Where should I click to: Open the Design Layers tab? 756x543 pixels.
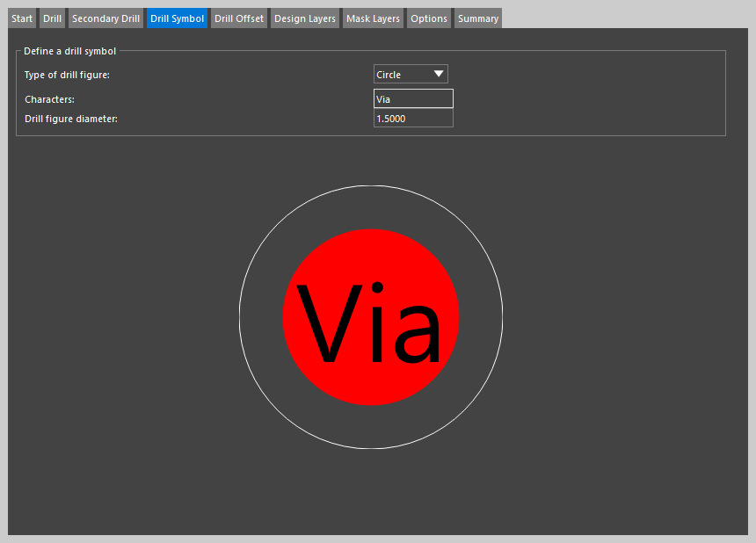pos(305,18)
